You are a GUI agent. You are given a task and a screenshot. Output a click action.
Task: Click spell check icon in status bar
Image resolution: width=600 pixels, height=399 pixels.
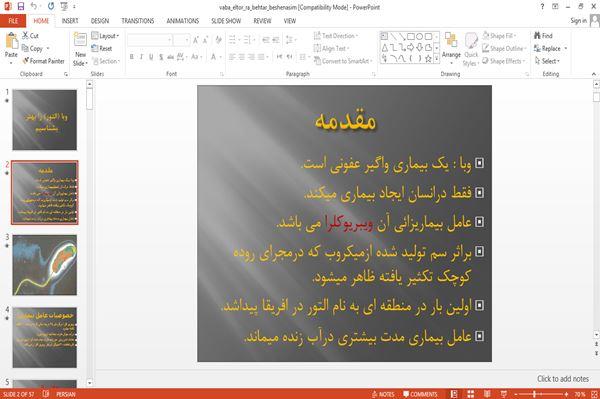[x=46, y=394]
